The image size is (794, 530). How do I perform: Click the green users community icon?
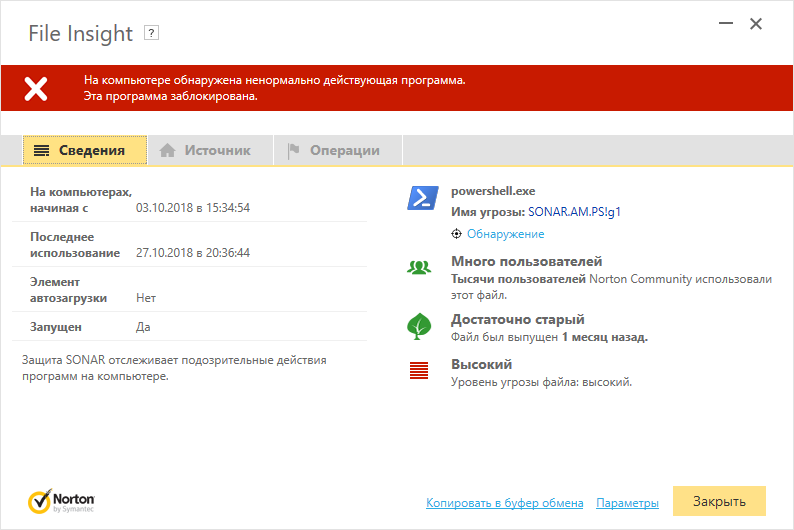point(419,267)
